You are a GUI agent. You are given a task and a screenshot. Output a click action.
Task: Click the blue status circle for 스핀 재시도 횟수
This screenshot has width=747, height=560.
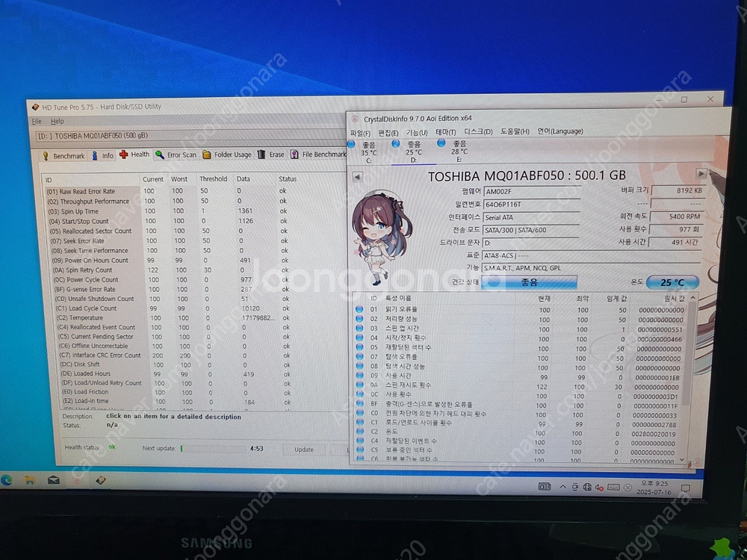[x=360, y=385]
